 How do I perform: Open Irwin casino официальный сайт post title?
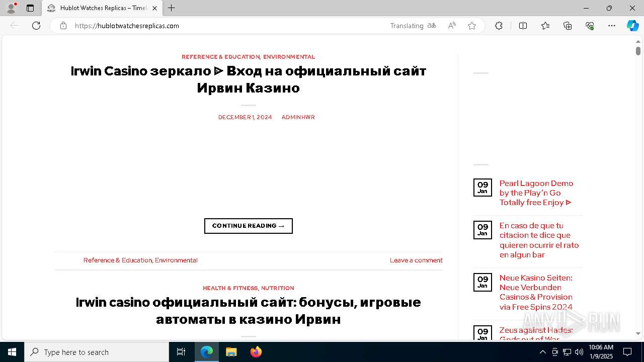pos(249,311)
